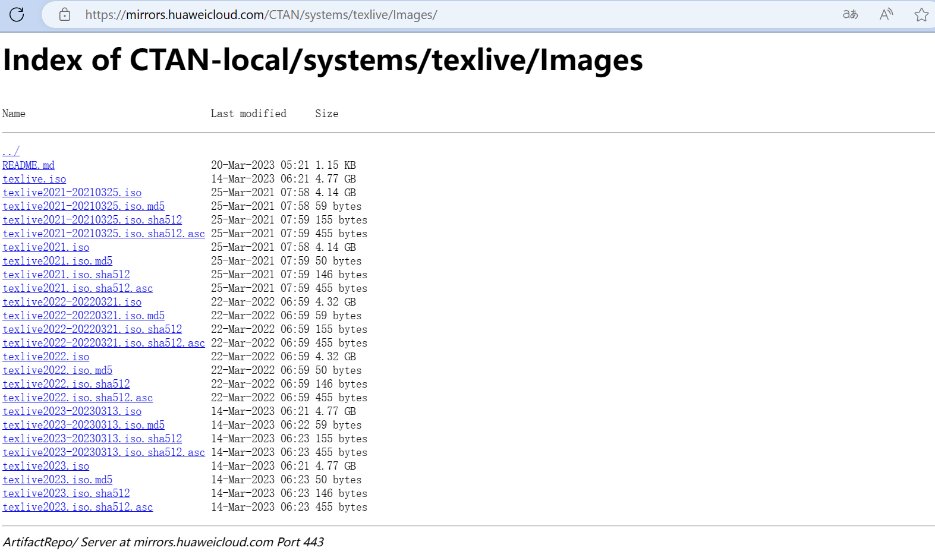Open texlive2022-20220321.iso.sha512.asc signature link
The image size is (935, 560).
[103, 343]
